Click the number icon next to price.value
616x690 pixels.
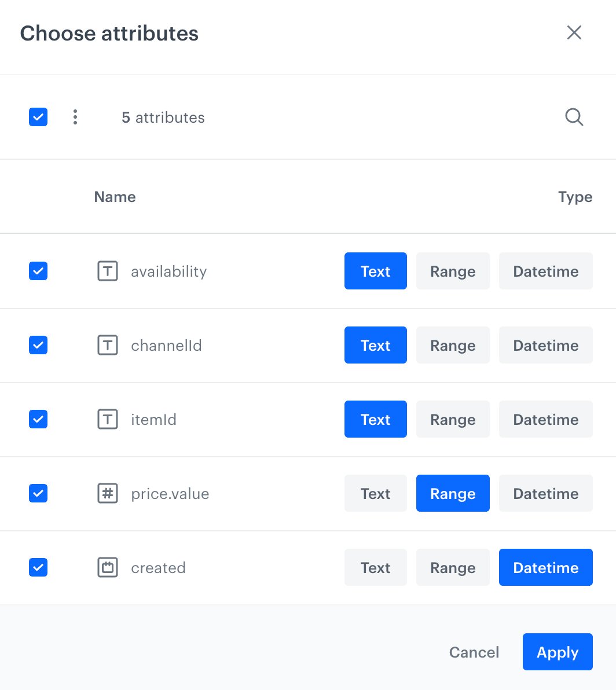tap(108, 493)
